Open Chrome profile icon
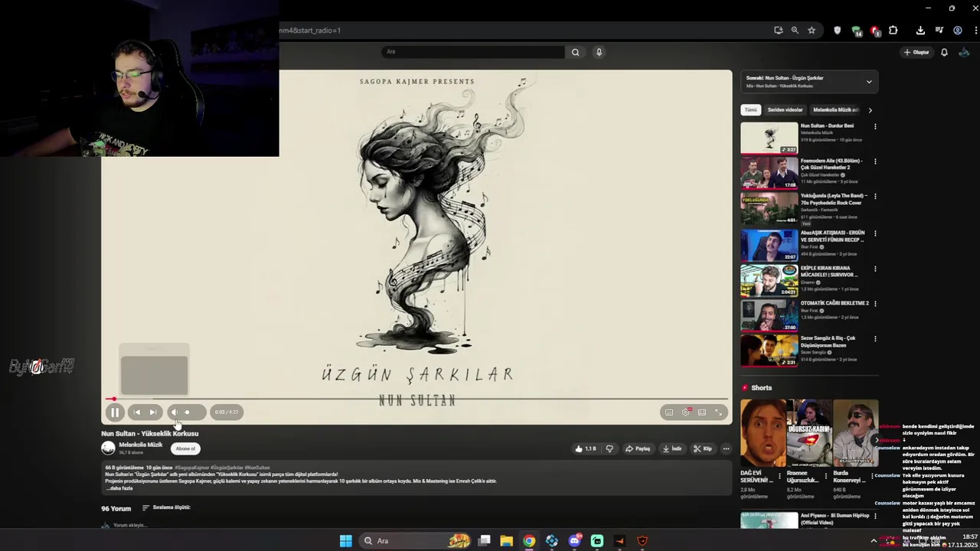 tap(958, 31)
